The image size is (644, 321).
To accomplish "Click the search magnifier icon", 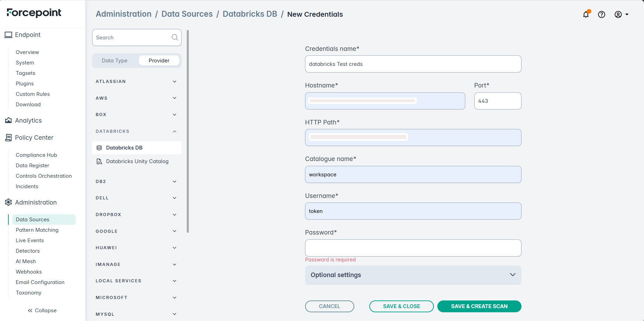I will coord(175,38).
